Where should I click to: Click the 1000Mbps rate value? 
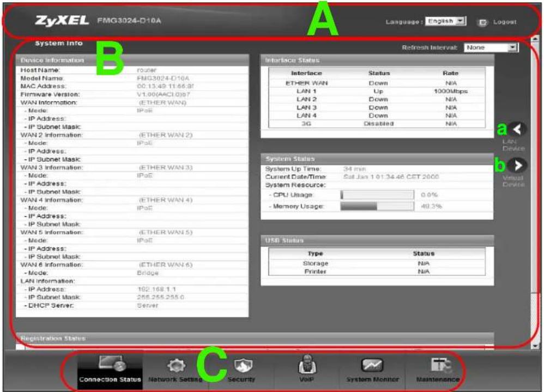coord(451,91)
